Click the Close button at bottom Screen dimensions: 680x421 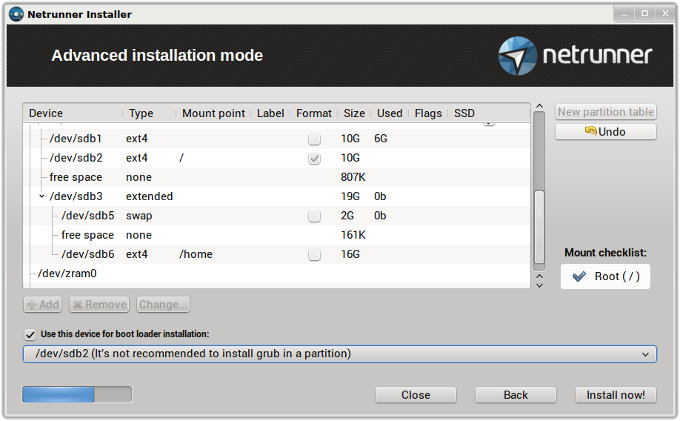click(415, 395)
